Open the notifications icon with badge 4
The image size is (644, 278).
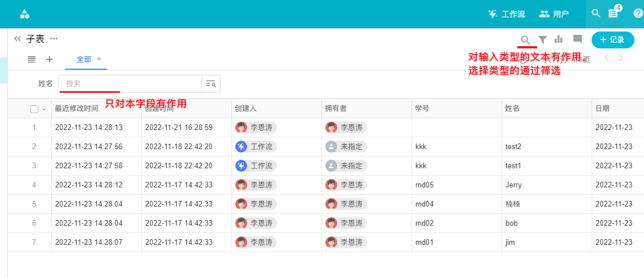(614, 14)
